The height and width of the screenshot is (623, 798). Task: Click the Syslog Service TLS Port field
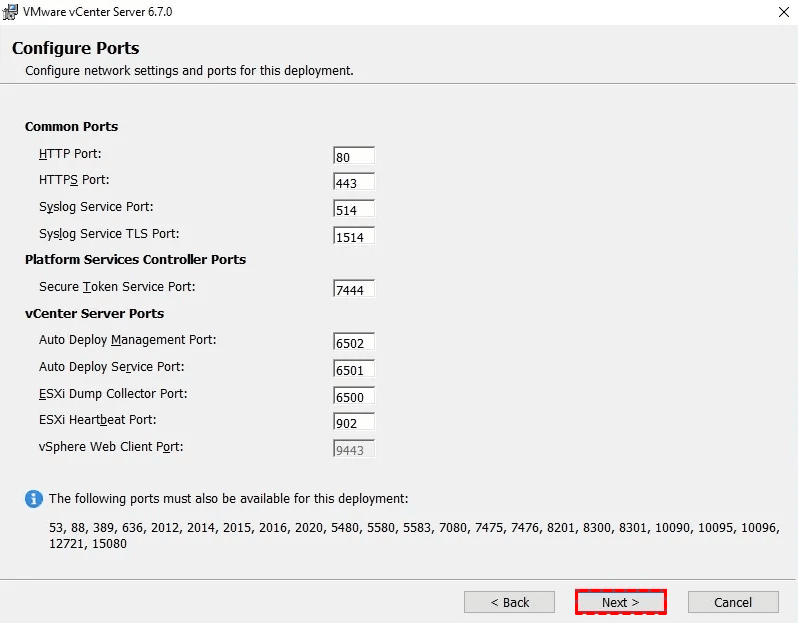point(354,236)
